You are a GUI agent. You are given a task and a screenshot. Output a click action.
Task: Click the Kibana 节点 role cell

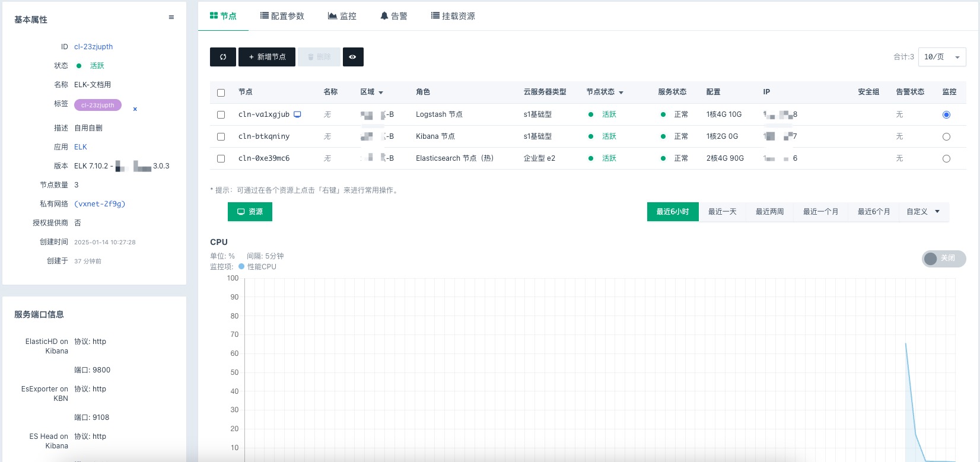point(435,136)
